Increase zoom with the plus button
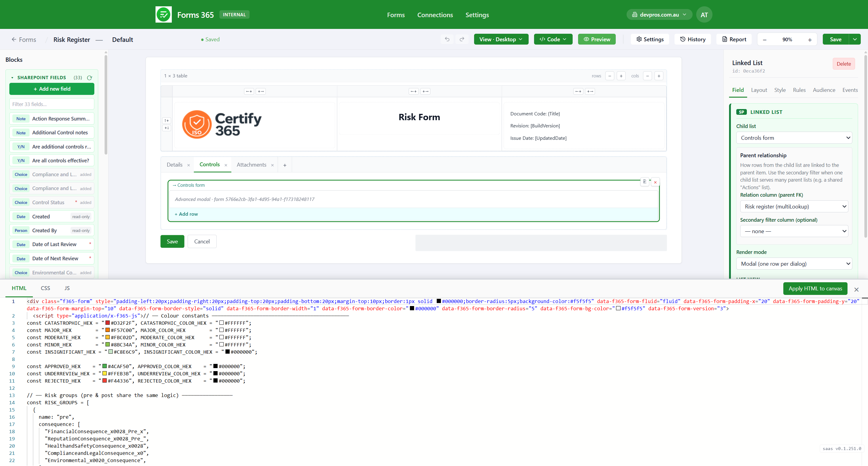 tap(810, 40)
